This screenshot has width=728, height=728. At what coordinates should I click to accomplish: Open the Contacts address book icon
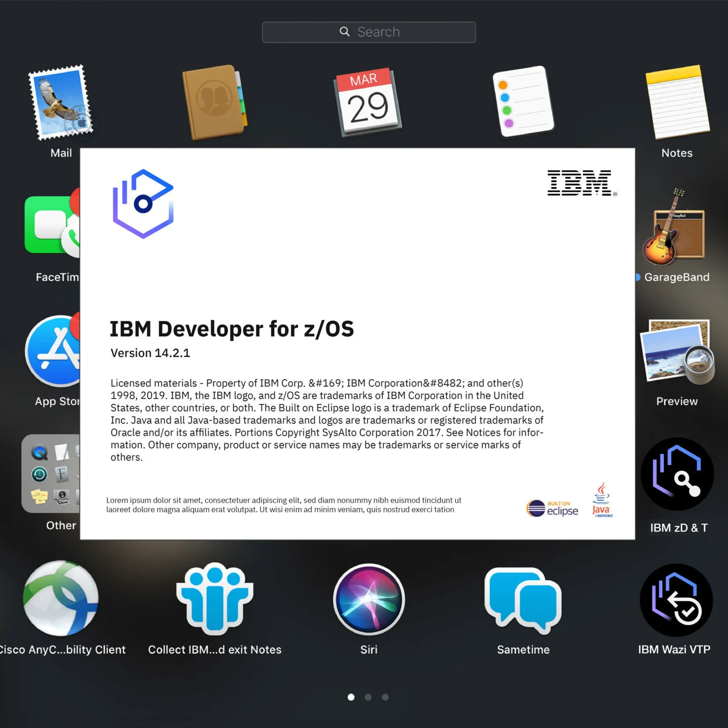215,103
